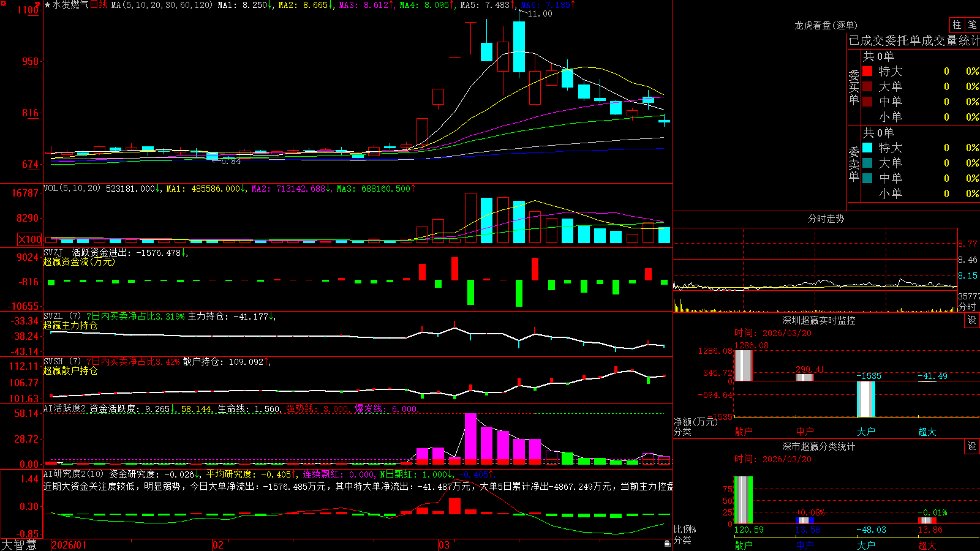Click the 大单 dark red swatch under 委买单
This screenshot has width=980, height=551.
(x=867, y=86)
